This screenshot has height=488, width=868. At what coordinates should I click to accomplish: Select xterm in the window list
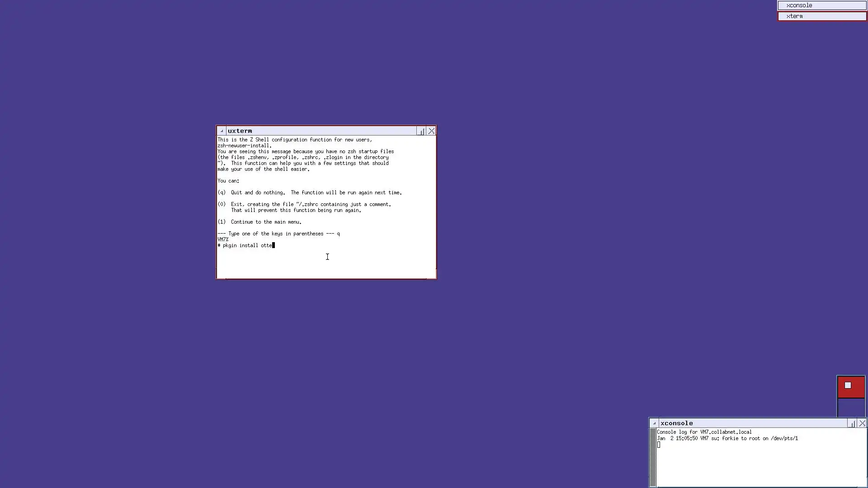(x=821, y=16)
